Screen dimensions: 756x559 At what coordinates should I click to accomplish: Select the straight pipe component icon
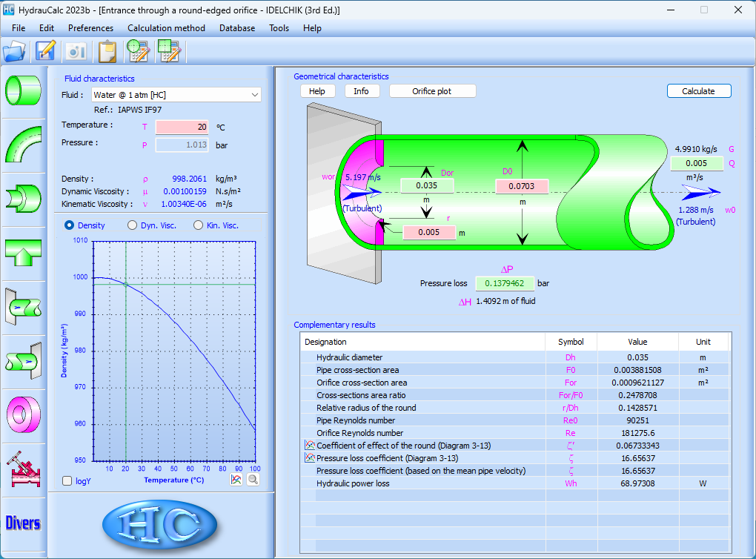[23, 90]
